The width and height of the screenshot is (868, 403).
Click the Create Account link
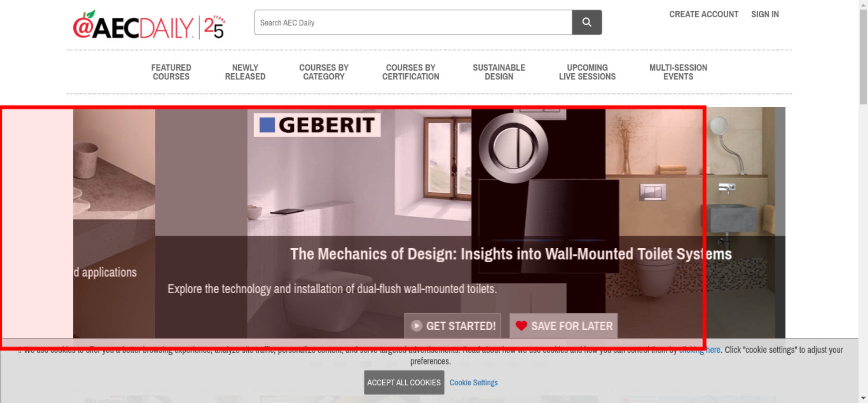[x=704, y=14]
